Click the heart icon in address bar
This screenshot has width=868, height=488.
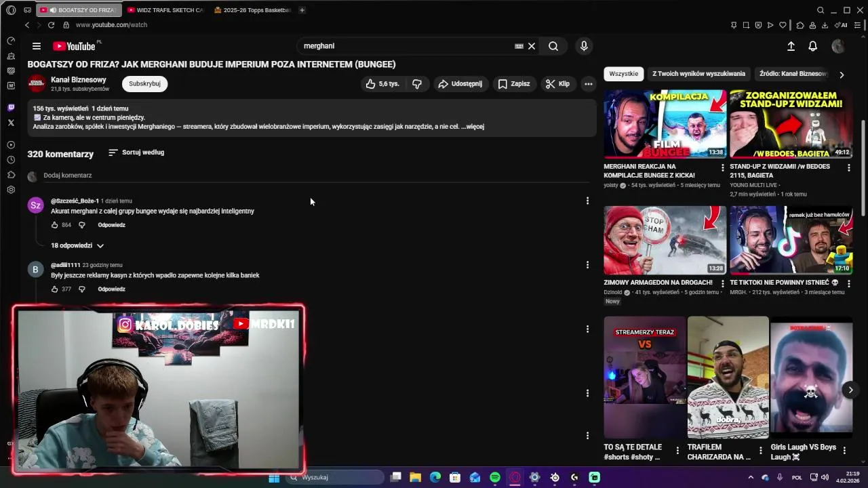point(783,25)
